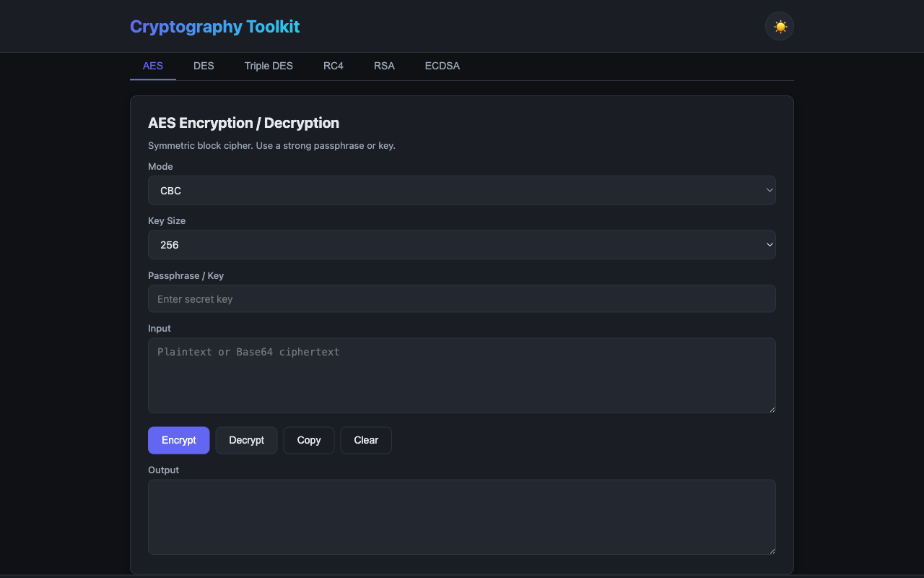Screen dimensions: 924x578
Task: Click the Input plaintext textarea
Action: click(x=462, y=376)
